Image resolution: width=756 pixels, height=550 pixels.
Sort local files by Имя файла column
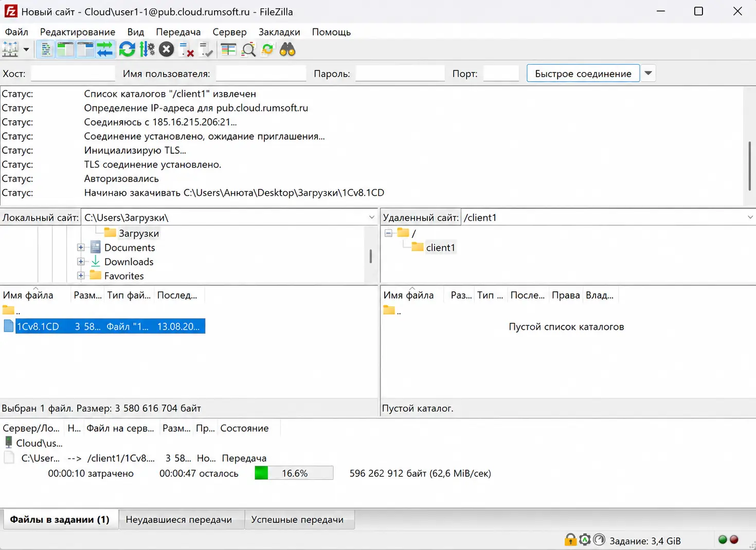(35, 295)
